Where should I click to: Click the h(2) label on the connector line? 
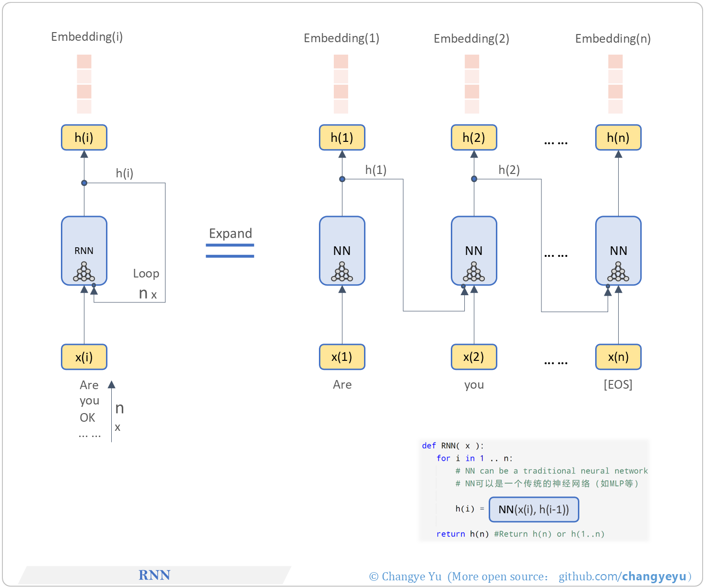tap(509, 170)
